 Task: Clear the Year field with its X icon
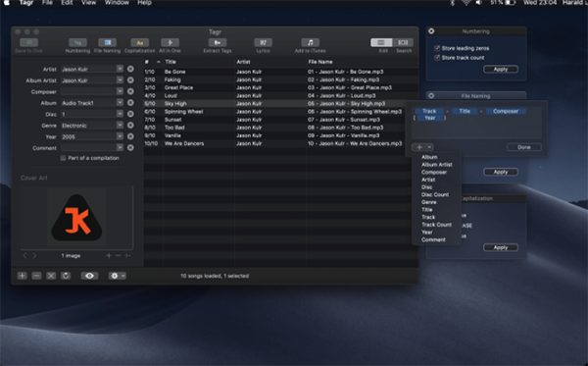pos(130,136)
